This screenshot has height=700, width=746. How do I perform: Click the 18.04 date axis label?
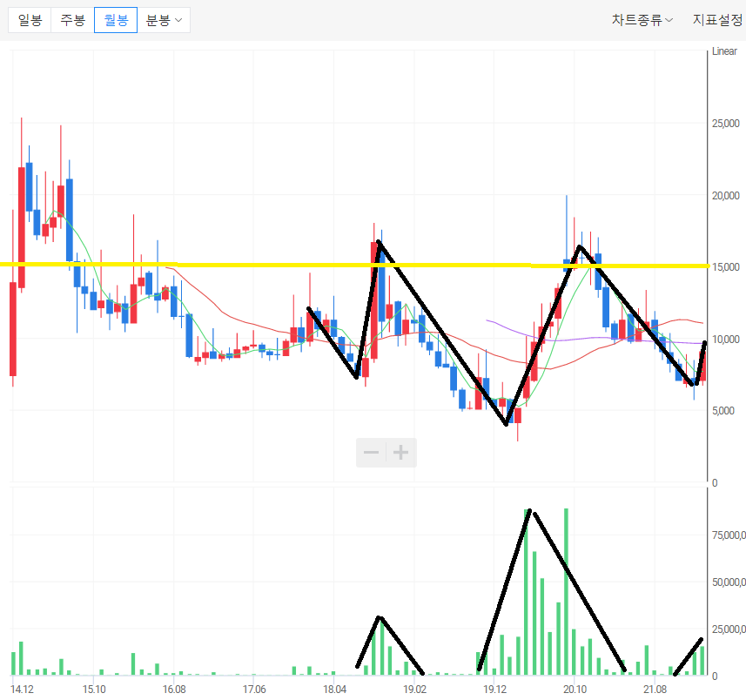coord(334,690)
